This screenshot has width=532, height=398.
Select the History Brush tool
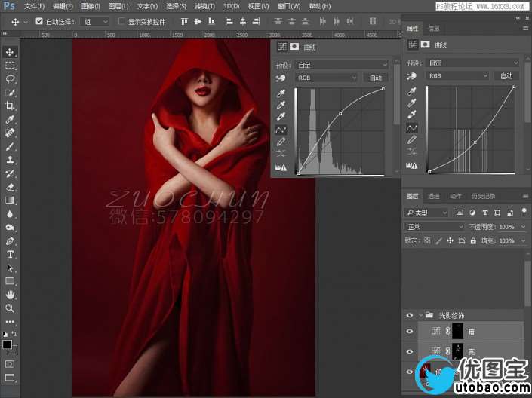tap(10, 173)
